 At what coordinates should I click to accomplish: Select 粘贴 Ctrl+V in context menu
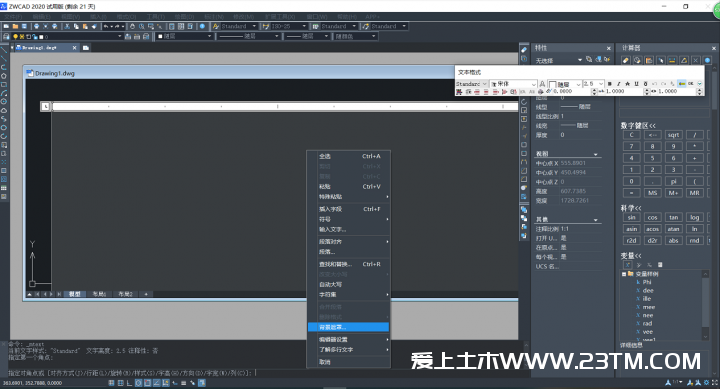[x=349, y=186]
